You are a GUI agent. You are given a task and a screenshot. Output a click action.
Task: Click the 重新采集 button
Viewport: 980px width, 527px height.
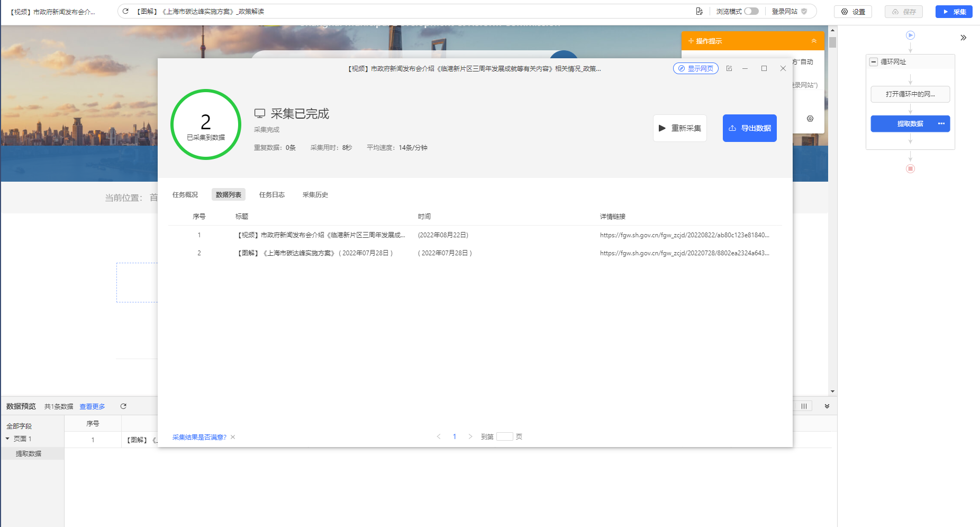680,128
